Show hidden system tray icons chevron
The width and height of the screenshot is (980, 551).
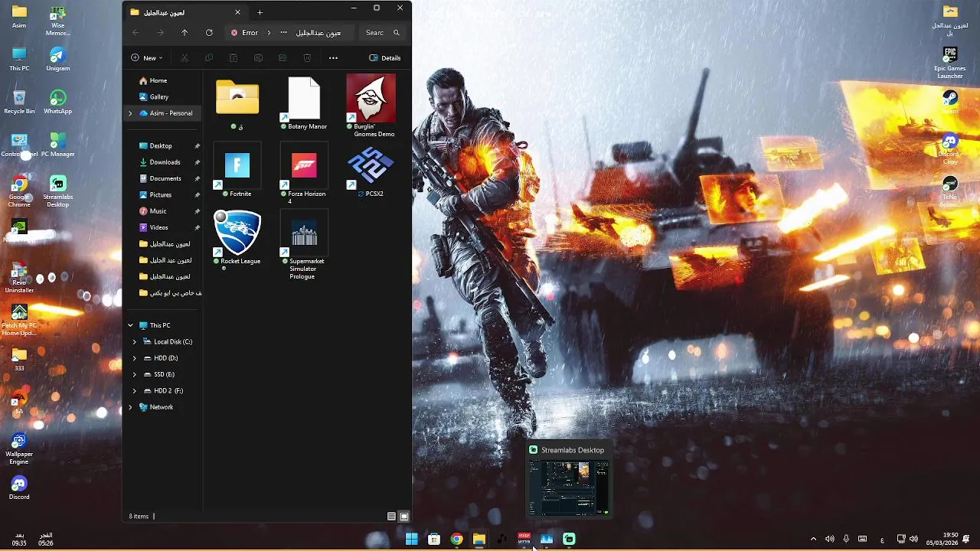(813, 540)
